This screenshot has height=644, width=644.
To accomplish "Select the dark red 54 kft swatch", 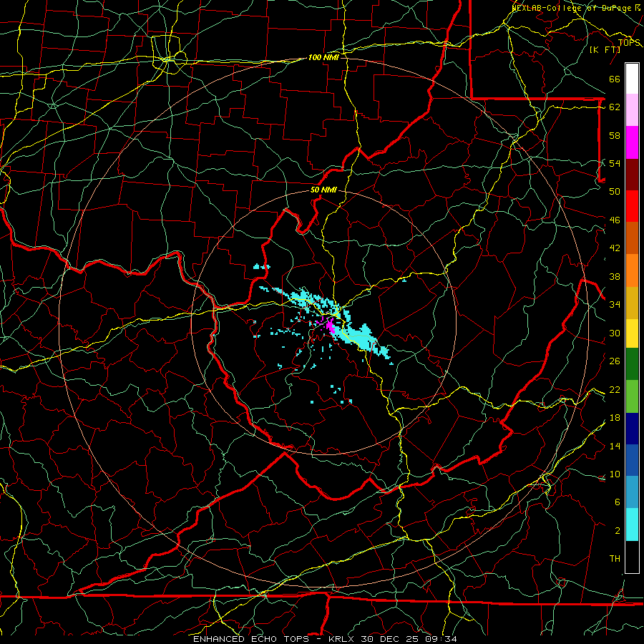I will click(x=632, y=174).
